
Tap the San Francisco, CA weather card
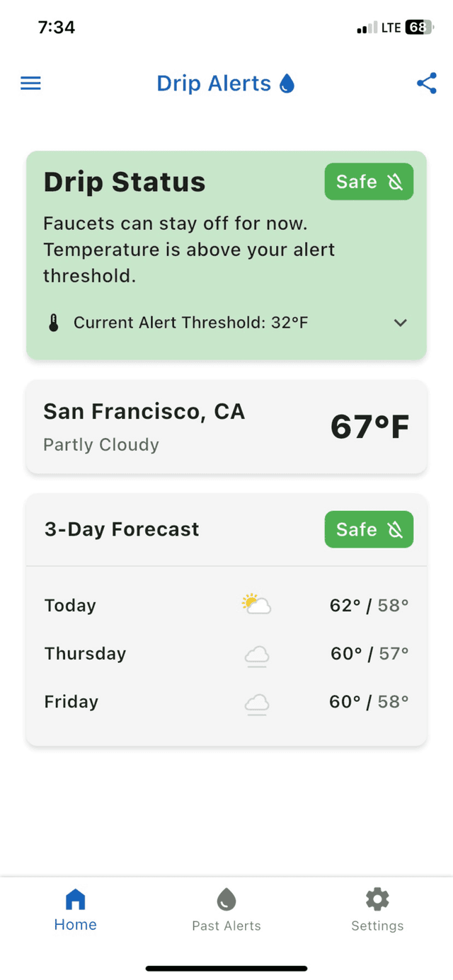tap(226, 426)
